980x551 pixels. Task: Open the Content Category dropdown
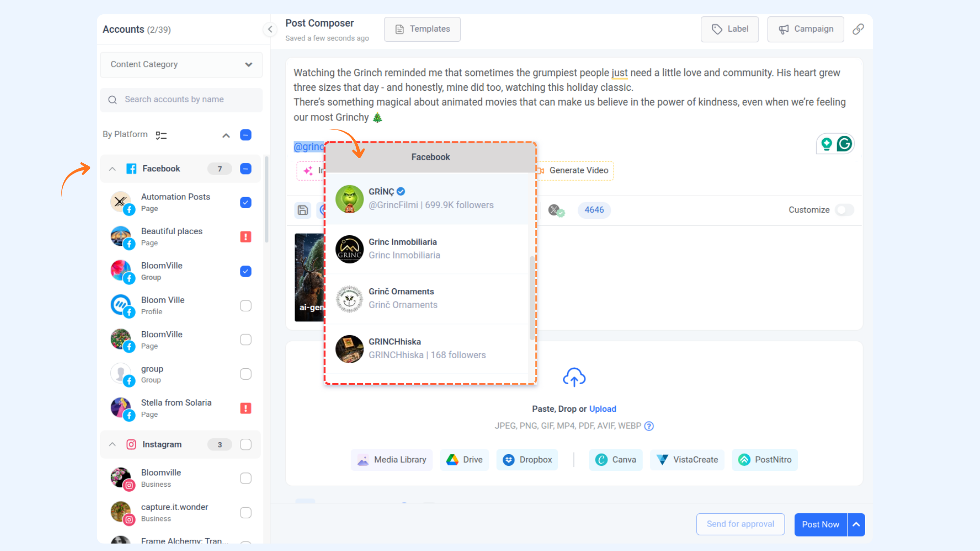point(181,64)
